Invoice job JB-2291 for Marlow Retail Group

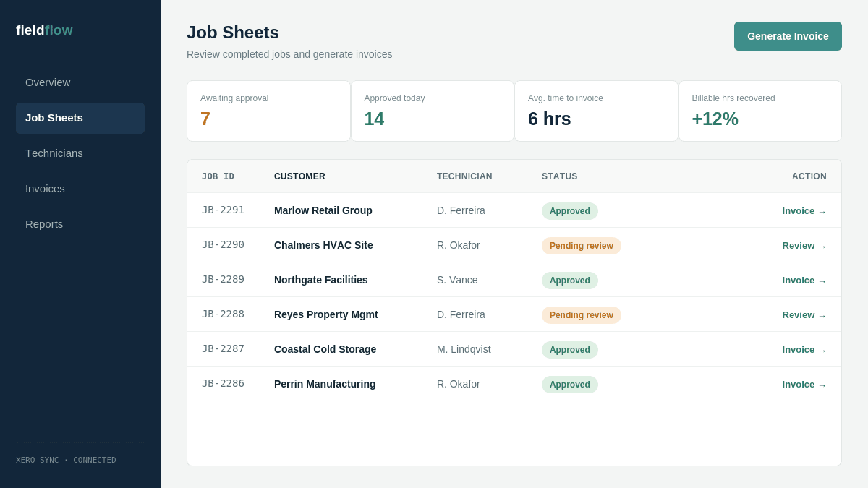pyautogui.click(x=804, y=211)
